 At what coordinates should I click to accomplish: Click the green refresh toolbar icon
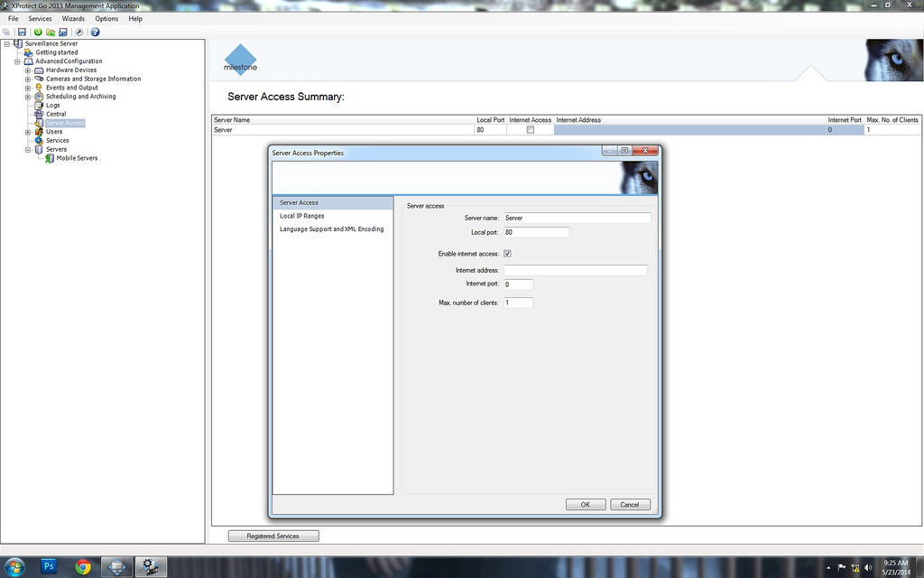pyautogui.click(x=38, y=32)
